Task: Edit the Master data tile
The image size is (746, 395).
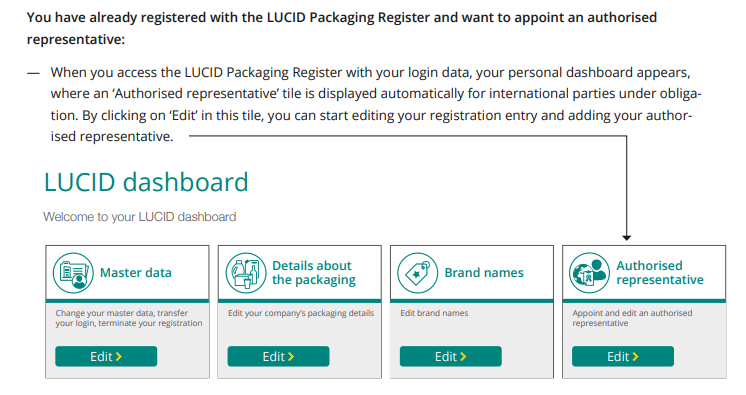Action: pos(106,356)
